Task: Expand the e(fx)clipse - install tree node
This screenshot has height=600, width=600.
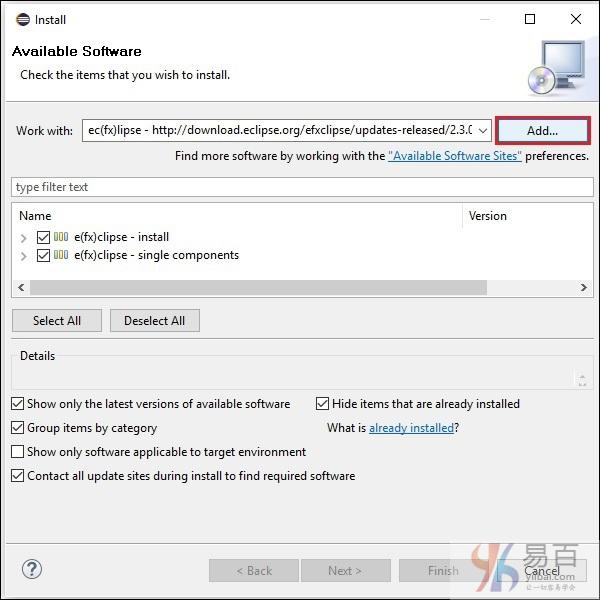Action: pos(24,238)
